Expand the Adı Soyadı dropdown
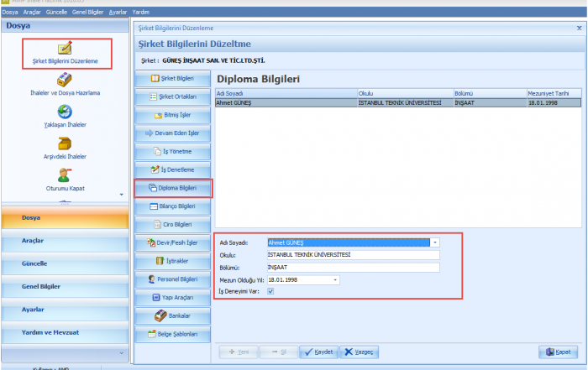 click(x=434, y=242)
